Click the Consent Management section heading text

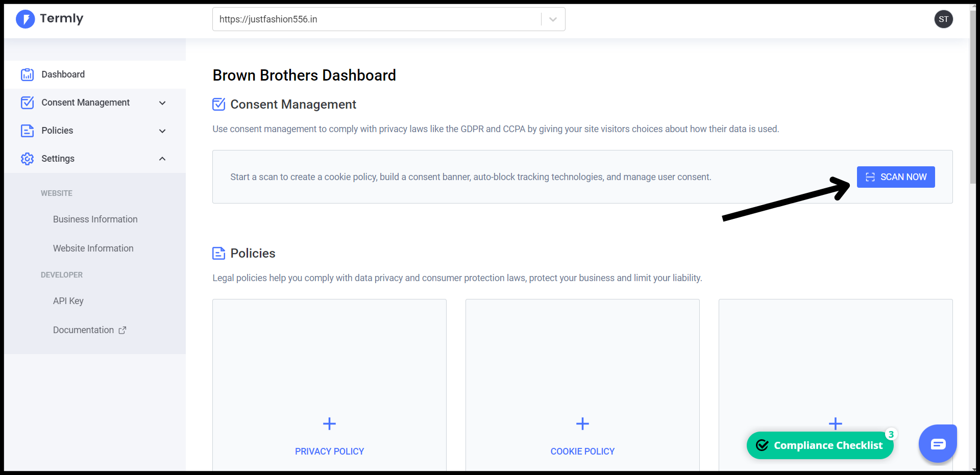[x=293, y=105]
